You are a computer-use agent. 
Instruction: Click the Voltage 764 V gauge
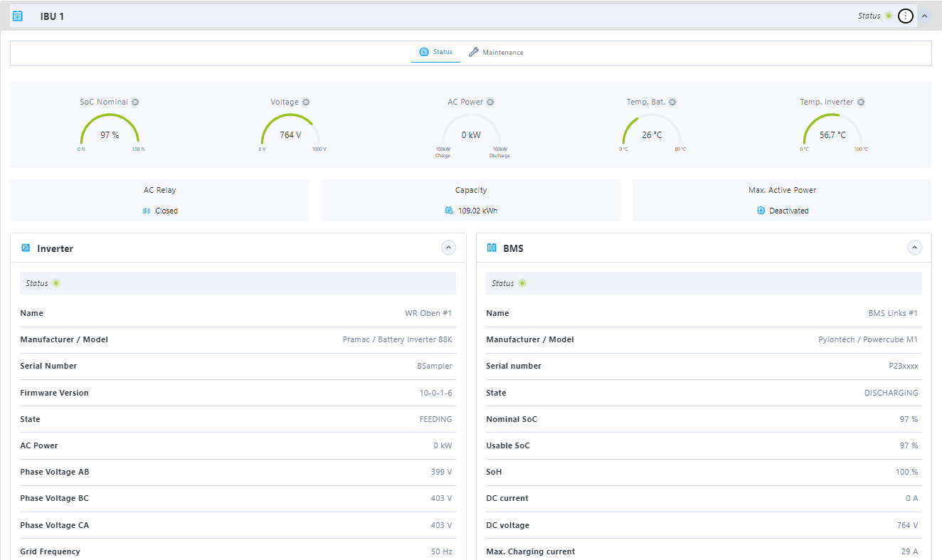click(290, 131)
